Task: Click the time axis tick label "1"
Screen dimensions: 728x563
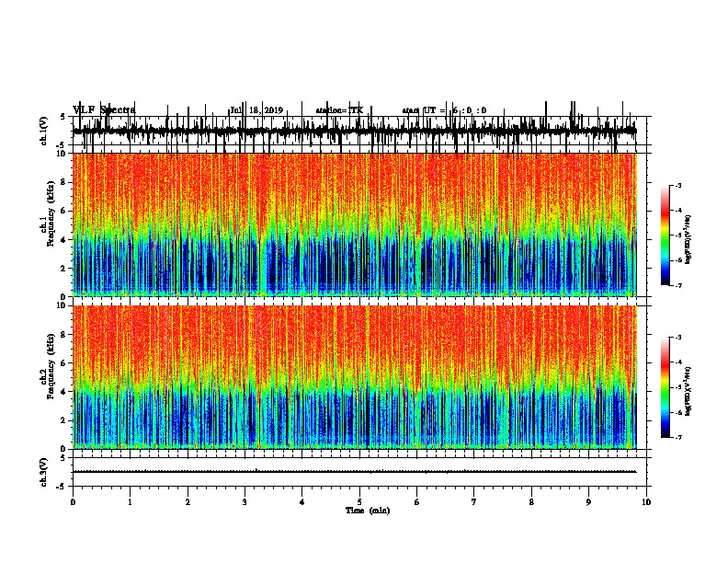Action: click(130, 501)
